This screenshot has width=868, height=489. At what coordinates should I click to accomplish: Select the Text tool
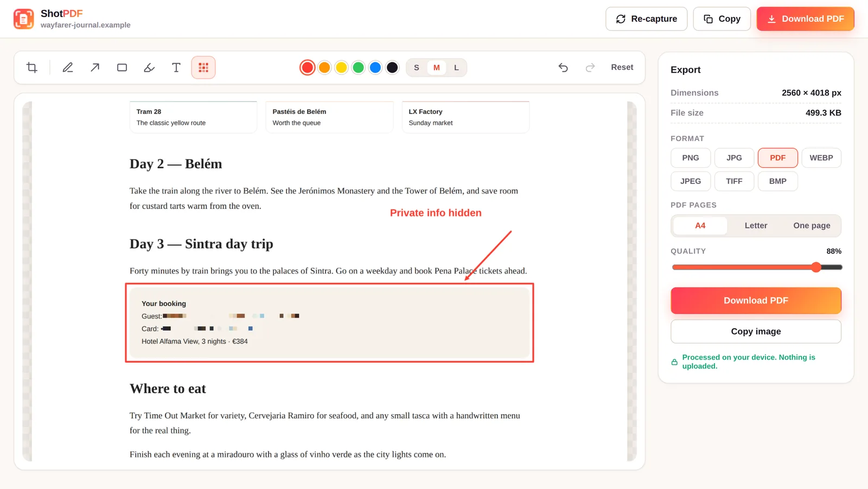176,67
